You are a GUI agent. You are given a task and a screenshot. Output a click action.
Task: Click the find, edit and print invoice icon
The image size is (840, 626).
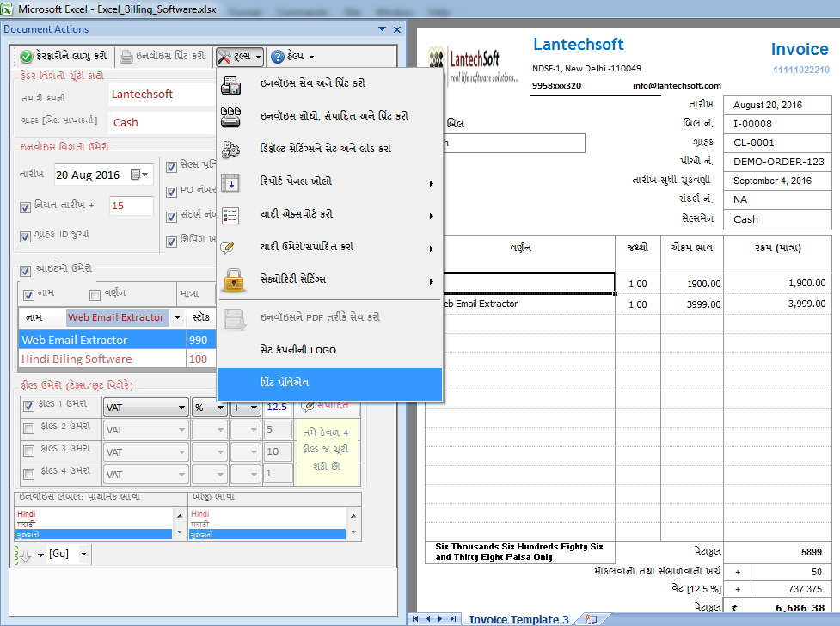[x=231, y=117]
